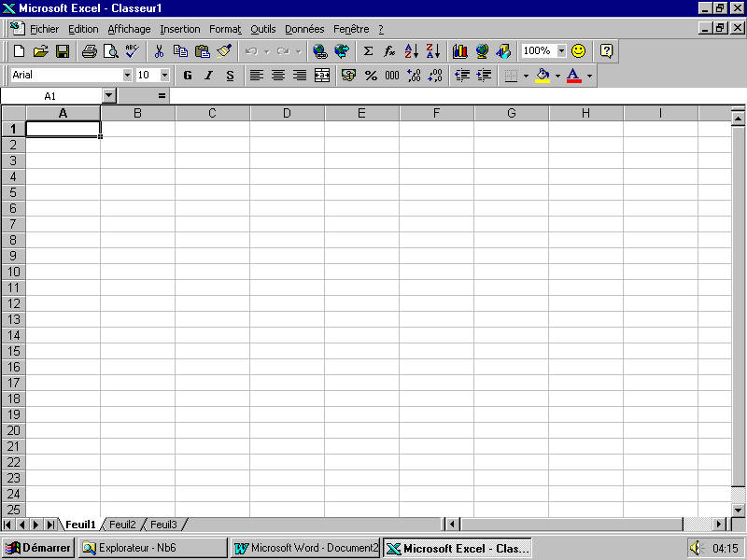Open the Données menu
Image resolution: width=747 pixels, height=560 pixels.
click(x=304, y=29)
